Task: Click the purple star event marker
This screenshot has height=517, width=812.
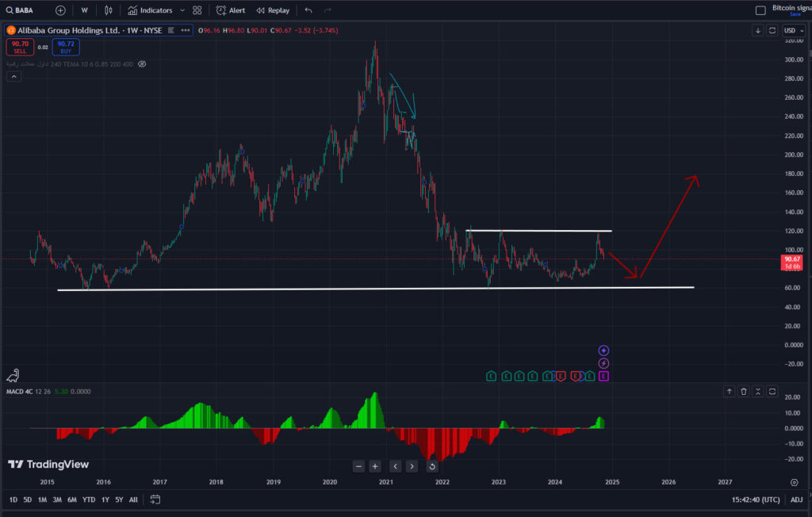Action: 603,350
